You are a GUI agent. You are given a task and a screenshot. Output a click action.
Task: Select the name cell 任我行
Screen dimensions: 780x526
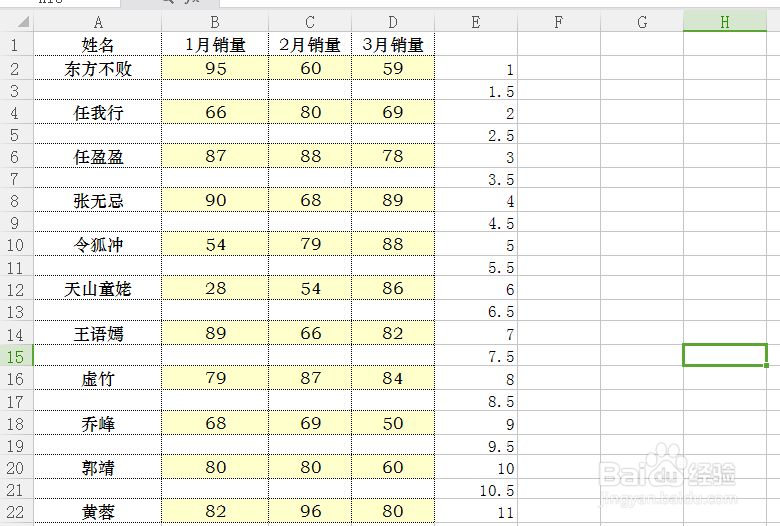pyautogui.click(x=98, y=112)
